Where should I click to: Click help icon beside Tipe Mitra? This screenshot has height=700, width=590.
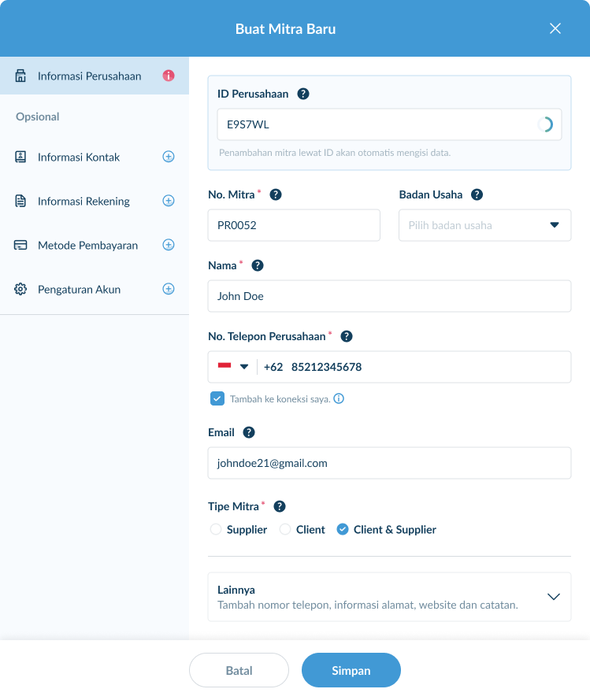point(279,506)
